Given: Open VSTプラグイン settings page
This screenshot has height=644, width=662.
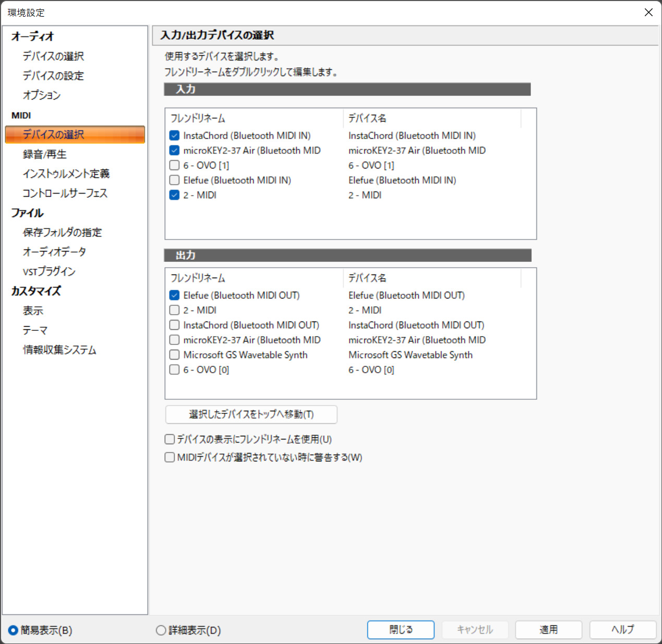Looking at the screenshot, I should click(x=49, y=271).
